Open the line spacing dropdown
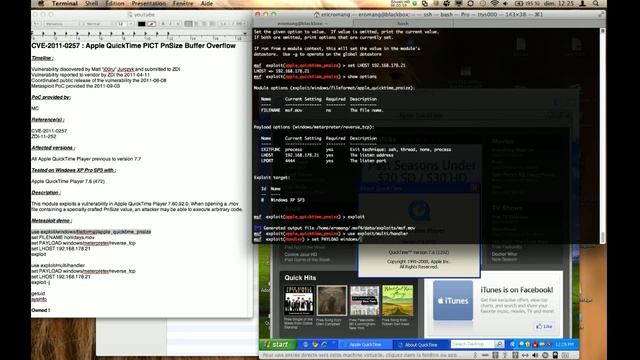The width and height of the screenshot is (640, 360). pyautogui.click(x=225, y=24)
